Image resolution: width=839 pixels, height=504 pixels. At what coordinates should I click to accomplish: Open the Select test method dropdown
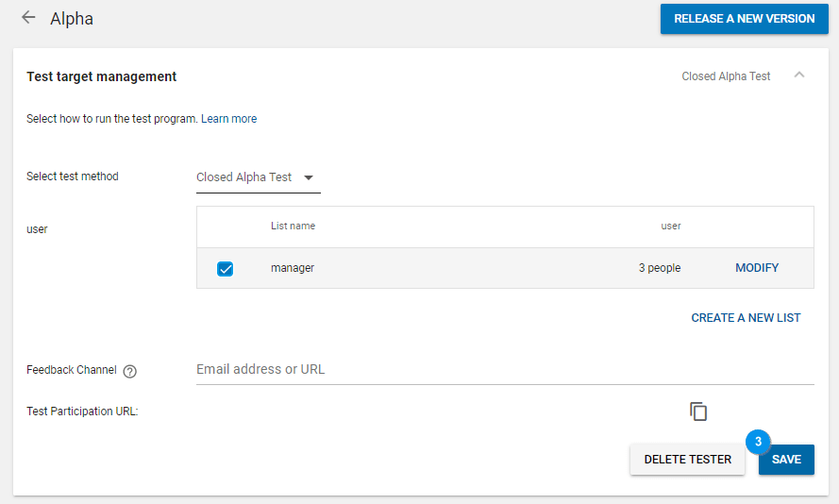[257, 177]
